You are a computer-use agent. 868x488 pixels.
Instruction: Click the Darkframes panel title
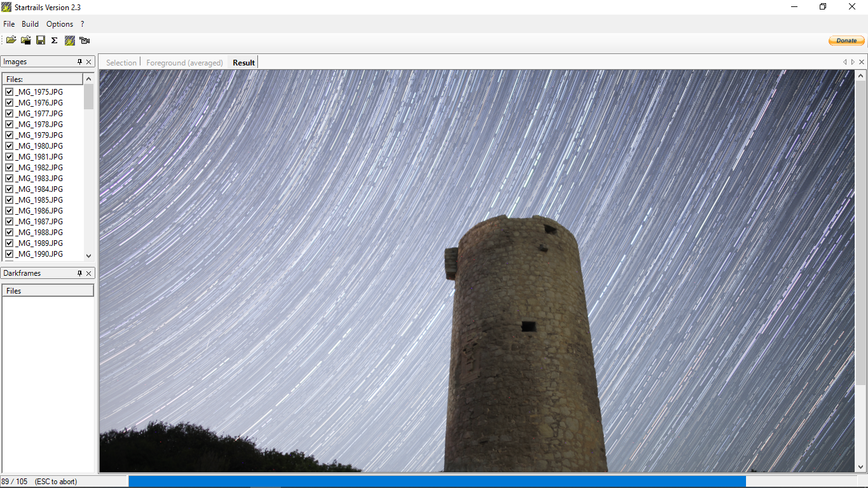tap(22, 273)
